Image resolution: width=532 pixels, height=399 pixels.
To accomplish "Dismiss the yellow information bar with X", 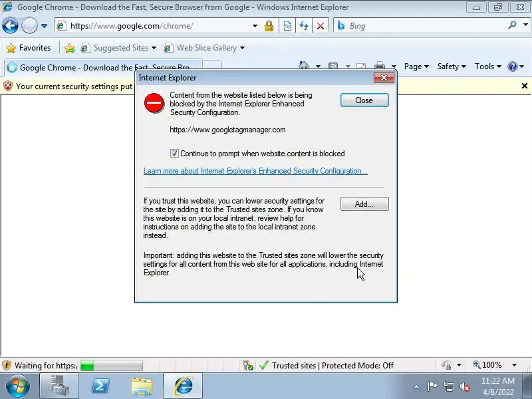I will tap(525, 86).
